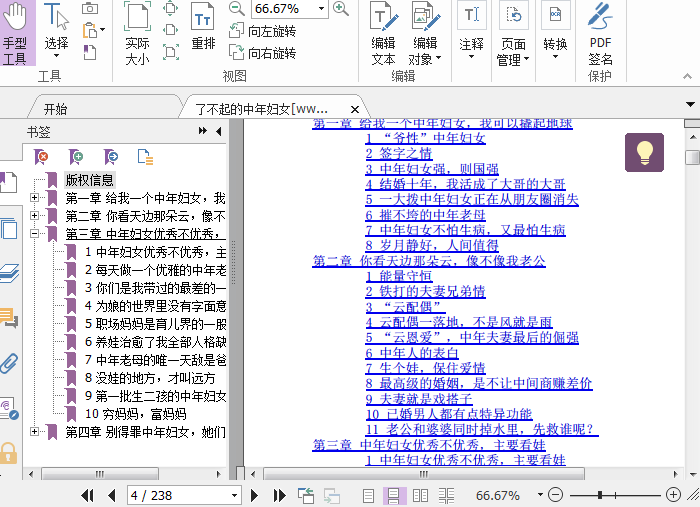Open the attachments paperclip panel
The height and width of the screenshot is (507, 700).
[9, 363]
